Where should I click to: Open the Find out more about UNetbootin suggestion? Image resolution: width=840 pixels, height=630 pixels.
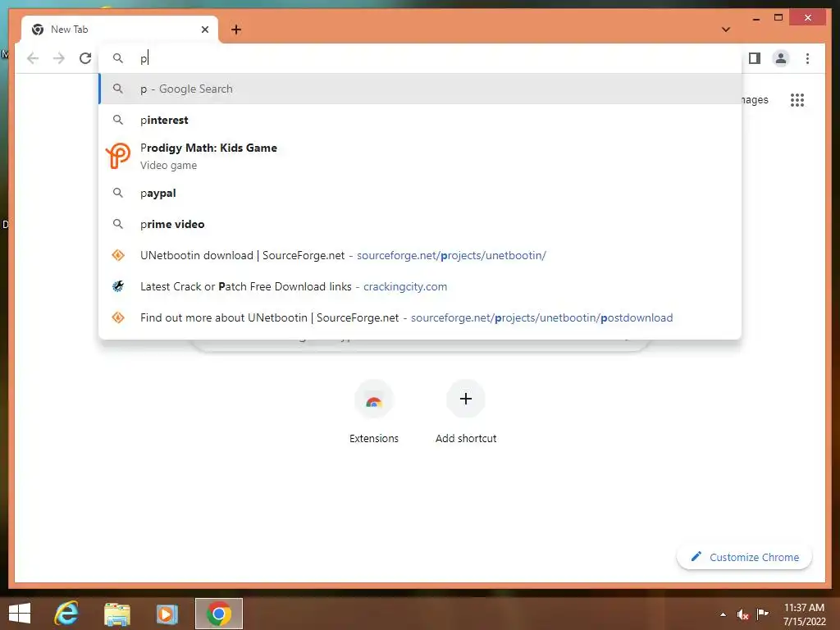tap(421, 317)
